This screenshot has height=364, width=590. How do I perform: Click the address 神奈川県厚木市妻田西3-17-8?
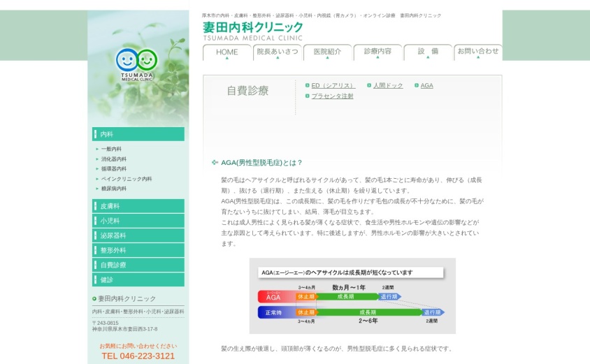(x=125, y=329)
